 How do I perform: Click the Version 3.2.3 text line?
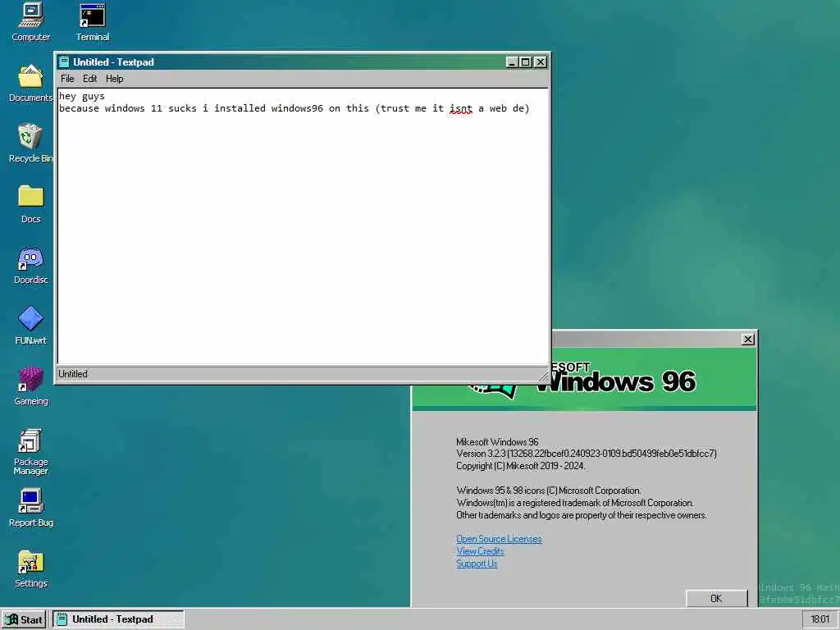point(586,454)
